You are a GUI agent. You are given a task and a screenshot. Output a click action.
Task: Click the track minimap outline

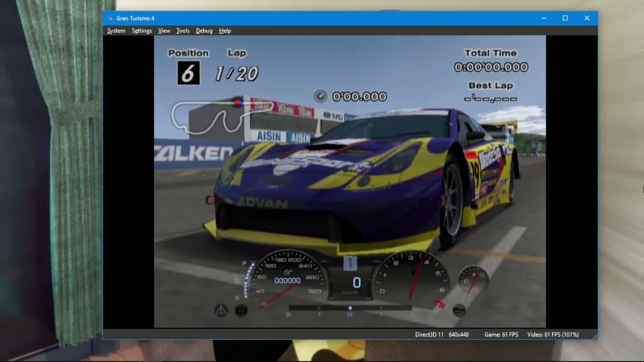click(221, 117)
